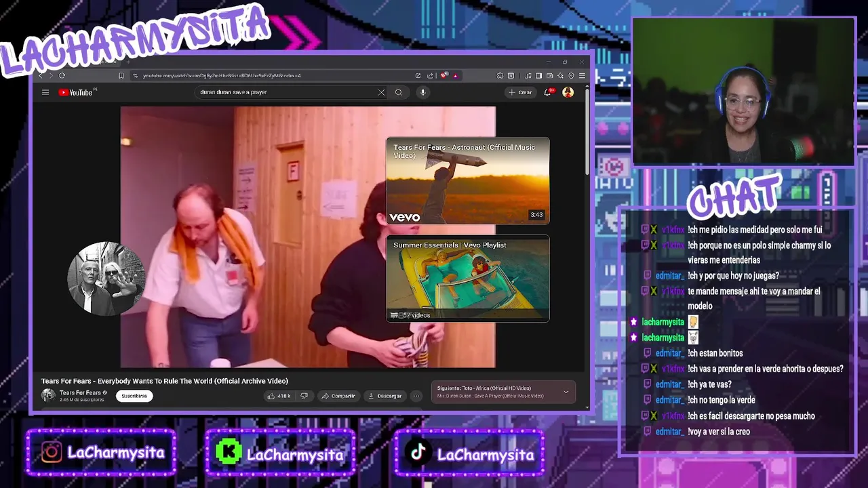Dislike the Tears For Fears video
Screen dimensions: 868x488
tap(304, 396)
